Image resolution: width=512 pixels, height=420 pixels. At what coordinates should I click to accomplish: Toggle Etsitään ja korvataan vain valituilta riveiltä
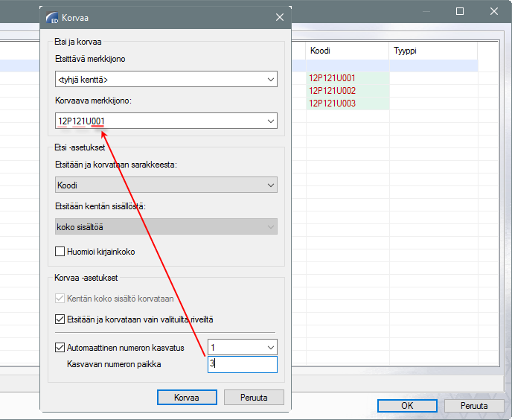61,319
